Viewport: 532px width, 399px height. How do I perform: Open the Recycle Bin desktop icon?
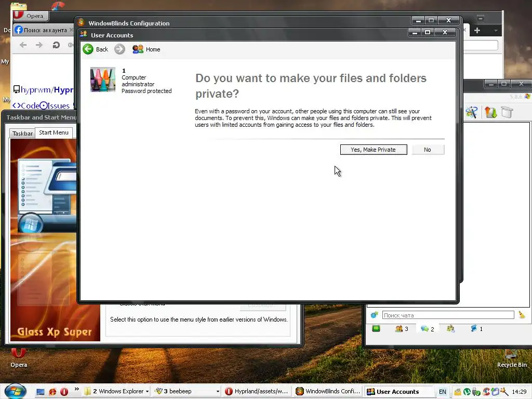click(512, 358)
